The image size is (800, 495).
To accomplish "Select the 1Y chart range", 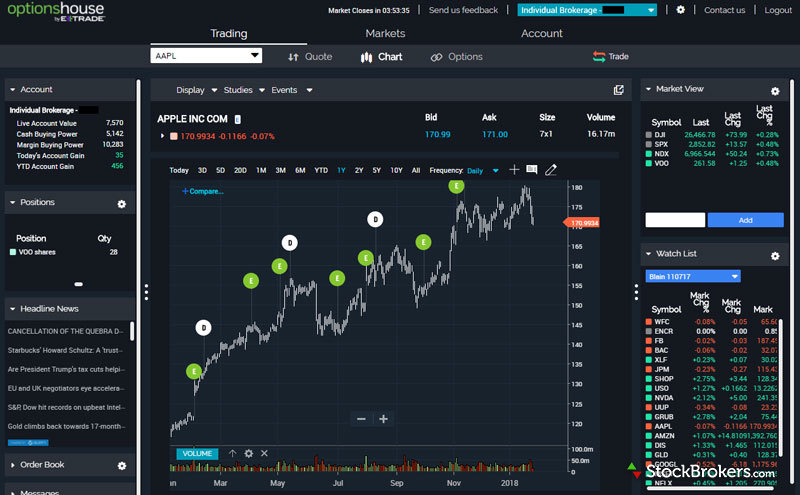I will [341, 170].
